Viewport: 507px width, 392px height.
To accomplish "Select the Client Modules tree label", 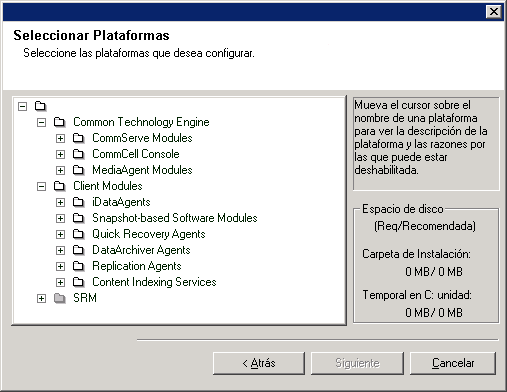I will click(108, 186).
